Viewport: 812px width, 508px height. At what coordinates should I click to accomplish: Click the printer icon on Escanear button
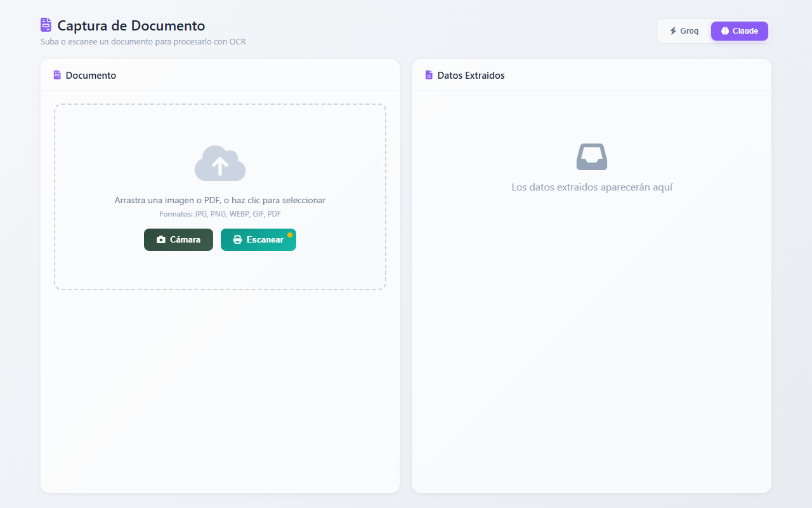[x=237, y=240]
